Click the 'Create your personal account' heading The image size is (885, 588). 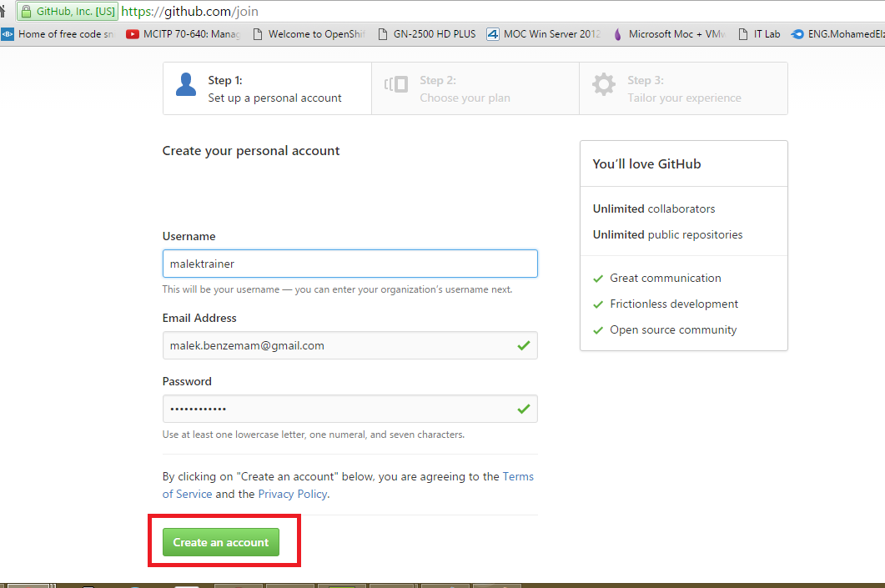251,151
